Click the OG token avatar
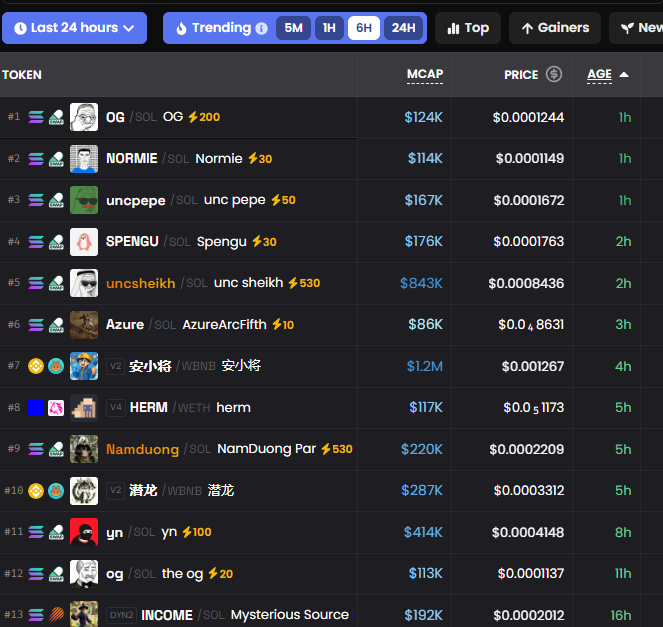The width and height of the screenshot is (663, 627). click(84, 117)
